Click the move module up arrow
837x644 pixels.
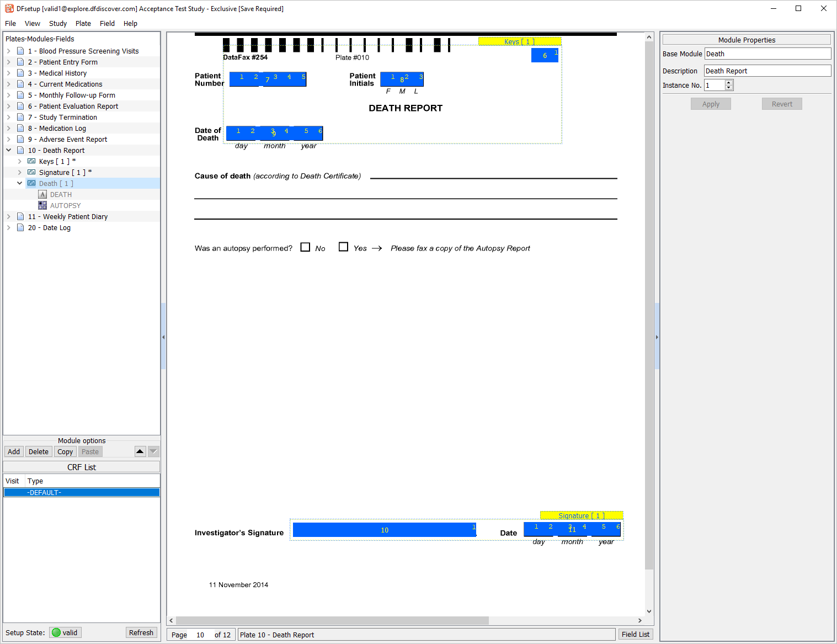pyautogui.click(x=140, y=451)
